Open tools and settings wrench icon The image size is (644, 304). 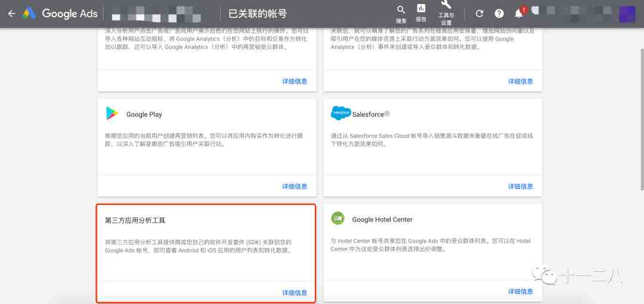tap(446, 5)
